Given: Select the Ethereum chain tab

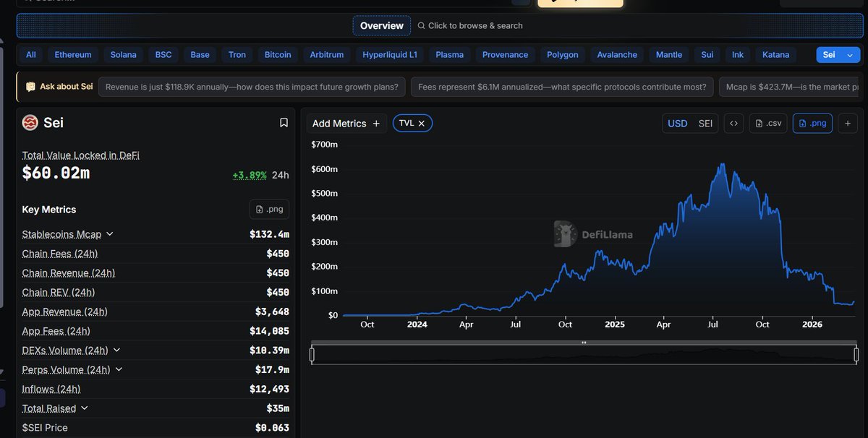Looking at the screenshot, I should [x=73, y=55].
